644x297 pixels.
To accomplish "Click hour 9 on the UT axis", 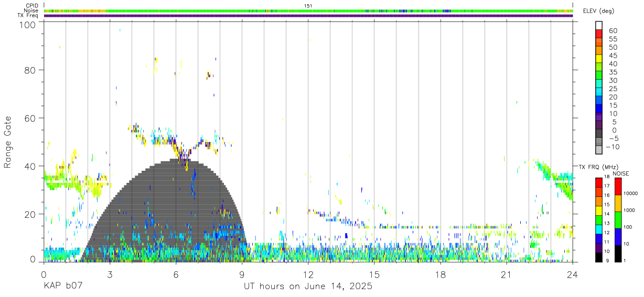I will [x=242, y=274].
